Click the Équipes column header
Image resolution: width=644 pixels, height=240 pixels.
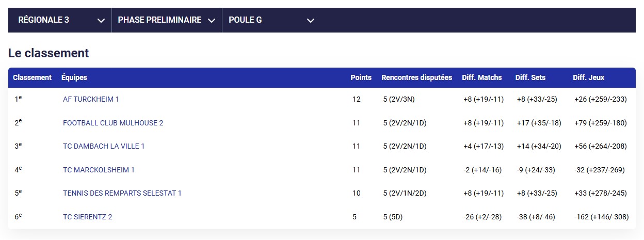pos(74,77)
